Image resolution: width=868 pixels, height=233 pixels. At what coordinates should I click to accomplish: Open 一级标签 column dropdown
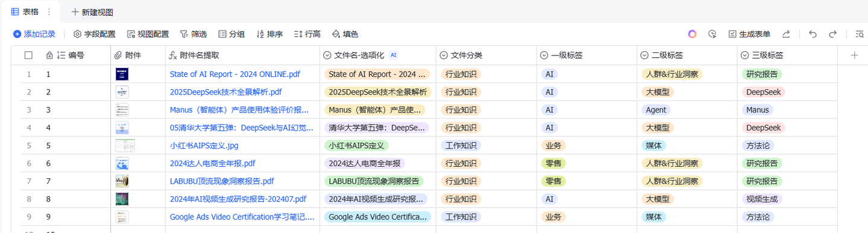pyautogui.click(x=544, y=55)
